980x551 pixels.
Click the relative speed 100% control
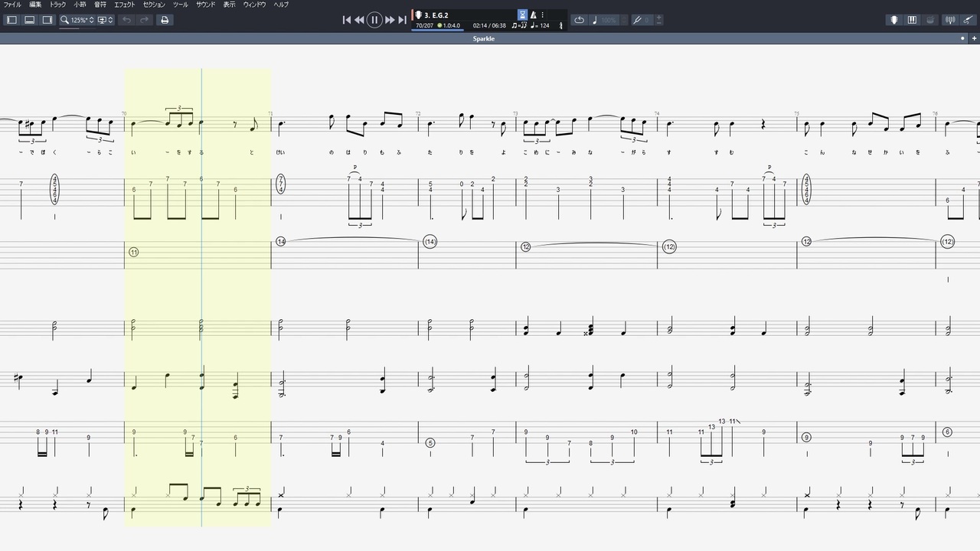[x=605, y=20]
